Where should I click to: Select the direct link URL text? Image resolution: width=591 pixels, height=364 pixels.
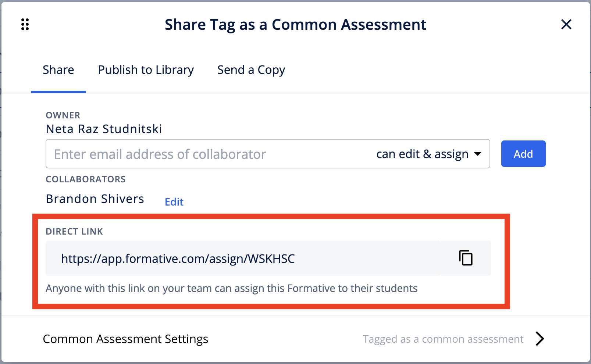(178, 258)
